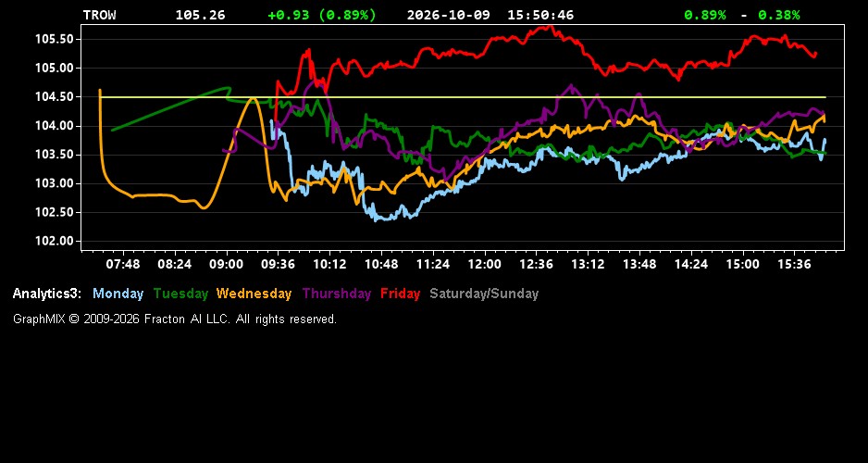This screenshot has width=868, height=463.
Task: Select the Saturday/Sunday legend label
Action: pyautogui.click(x=484, y=294)
